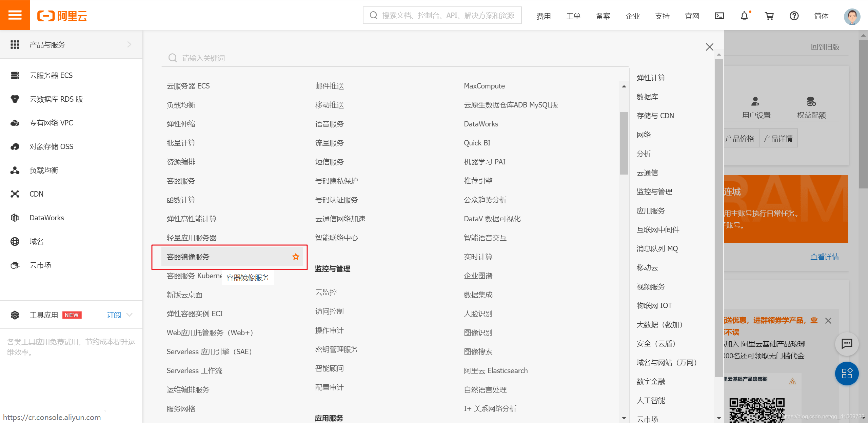Toggle favorite star for 容器镜像服务
The width and height of the screenshot is (868, 423).
[296, 257]
